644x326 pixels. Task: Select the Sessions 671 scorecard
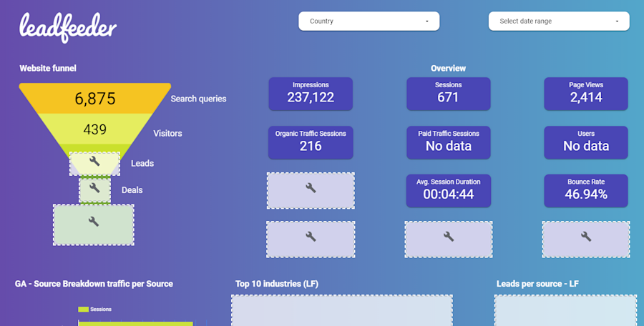coord(449,94)
